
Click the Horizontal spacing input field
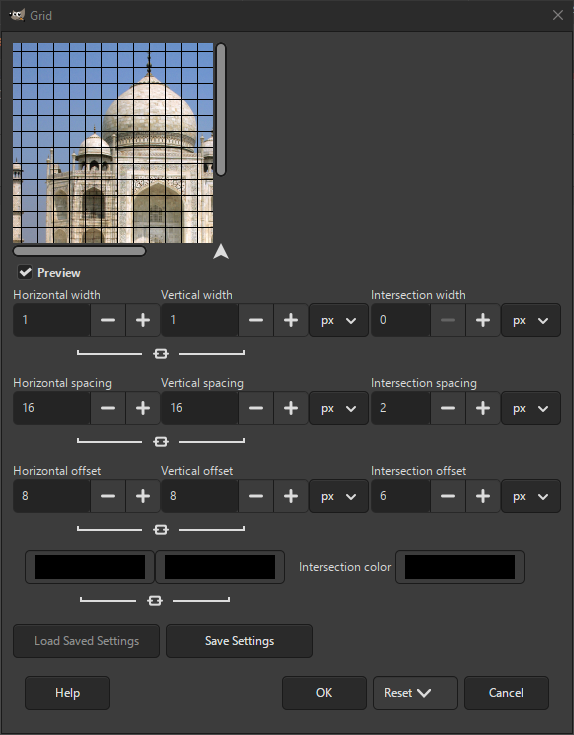52,408
